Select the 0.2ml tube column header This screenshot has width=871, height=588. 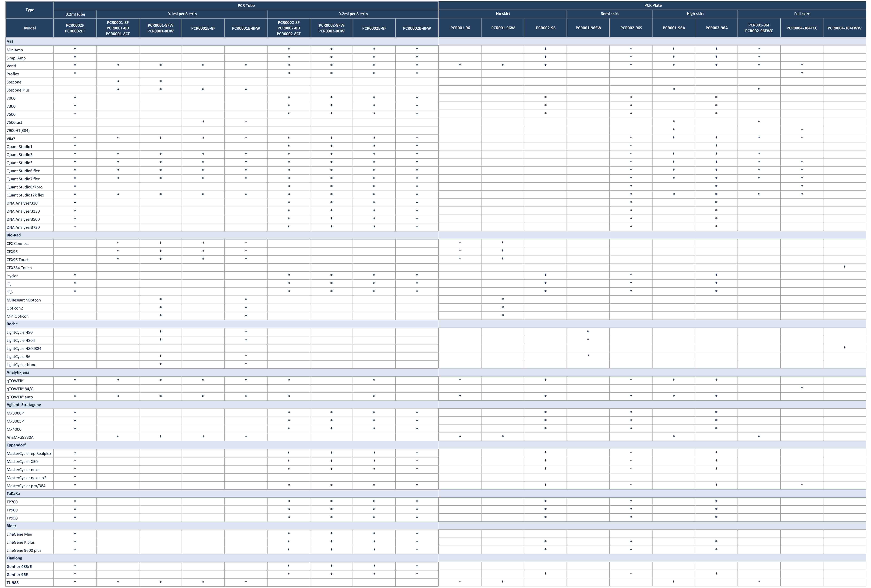click(75, 14)
